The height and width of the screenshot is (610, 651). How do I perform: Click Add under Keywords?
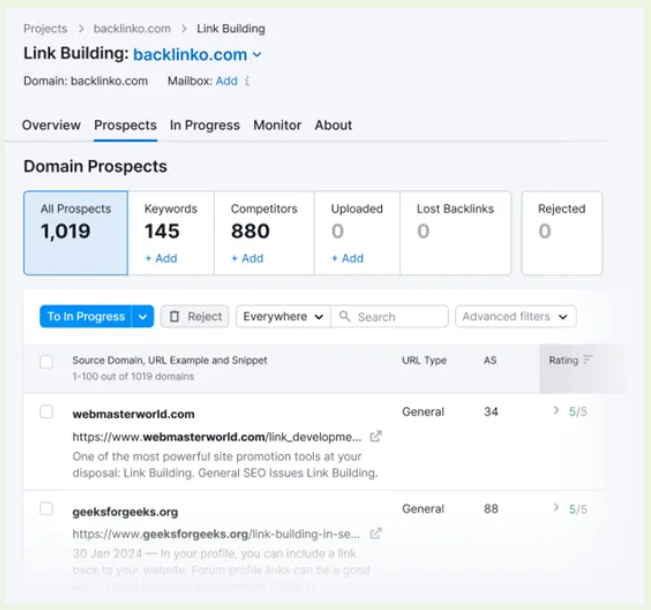(161, 258)
